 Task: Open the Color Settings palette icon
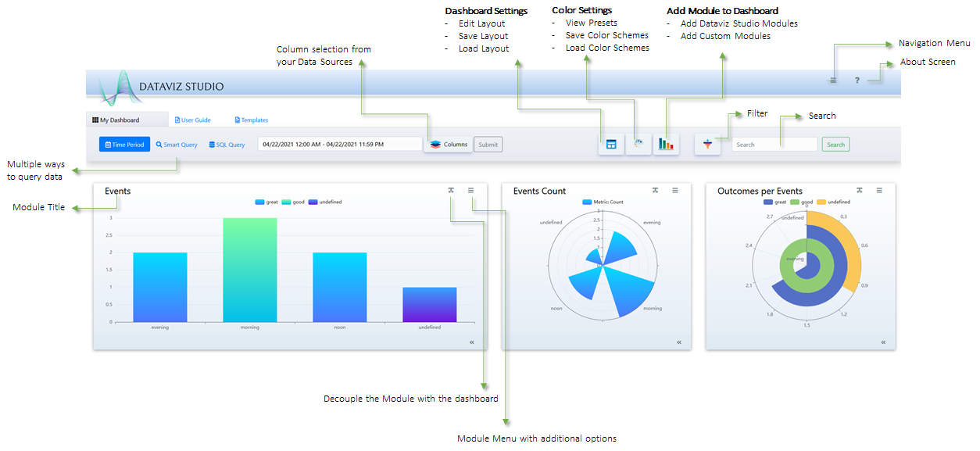(x=638, y=145)
